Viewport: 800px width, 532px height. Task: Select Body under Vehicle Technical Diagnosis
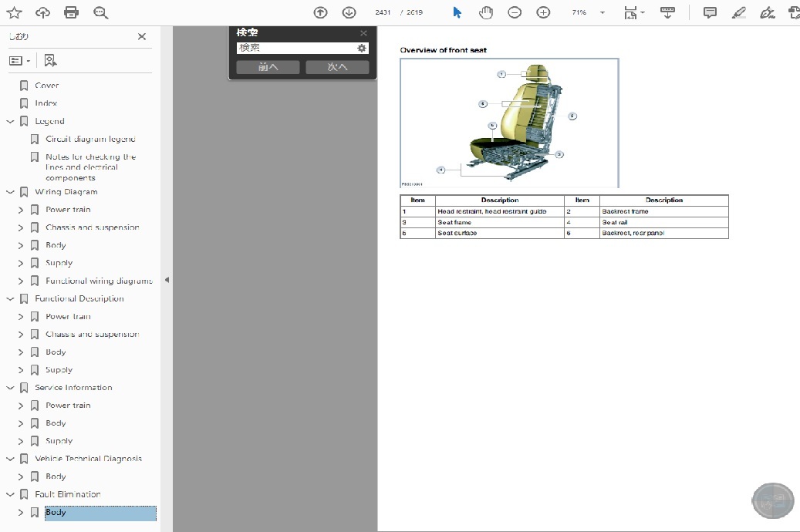tap(56, 476)
